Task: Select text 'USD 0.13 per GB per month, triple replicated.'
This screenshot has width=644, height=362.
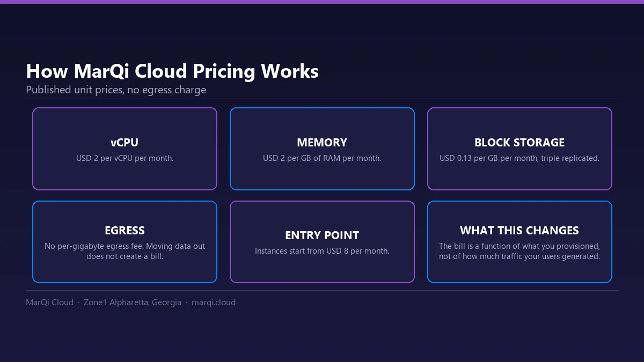Action: [519, 158]
